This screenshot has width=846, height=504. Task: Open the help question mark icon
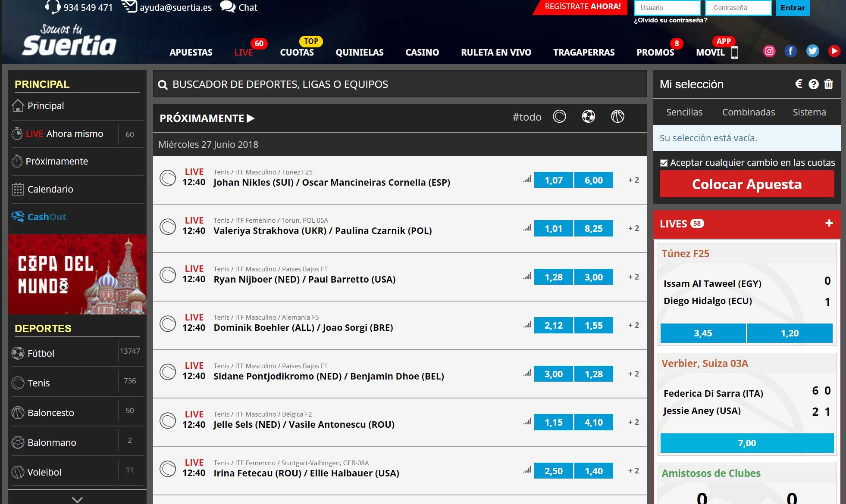(x=814, y=84)
